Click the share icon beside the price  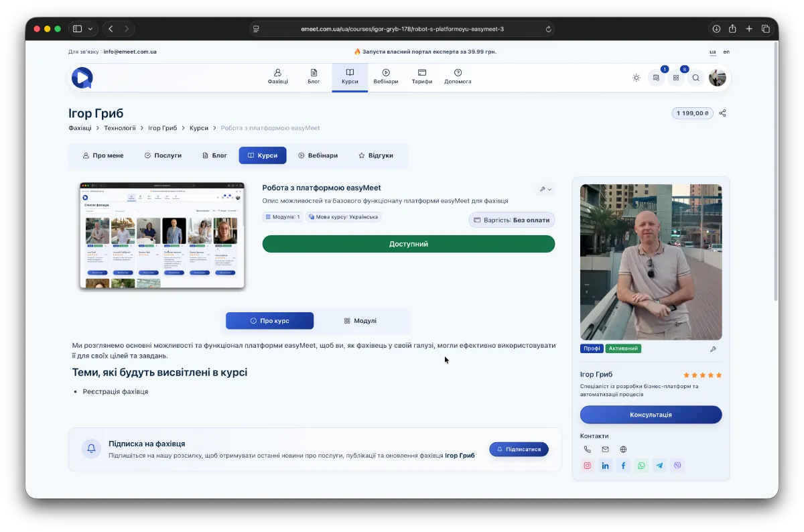coord(722,113)
